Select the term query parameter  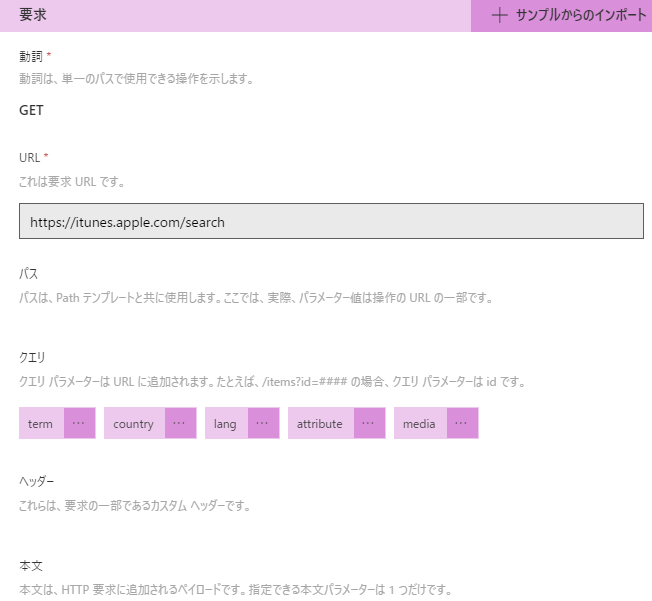tap(42, 423)
